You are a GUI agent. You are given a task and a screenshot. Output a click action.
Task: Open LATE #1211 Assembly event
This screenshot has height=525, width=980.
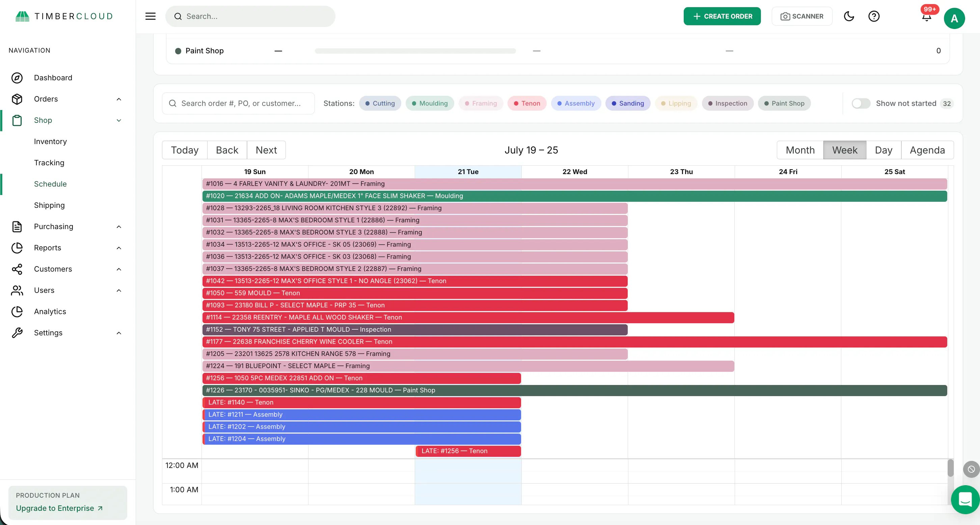click(x=361, y=415)
